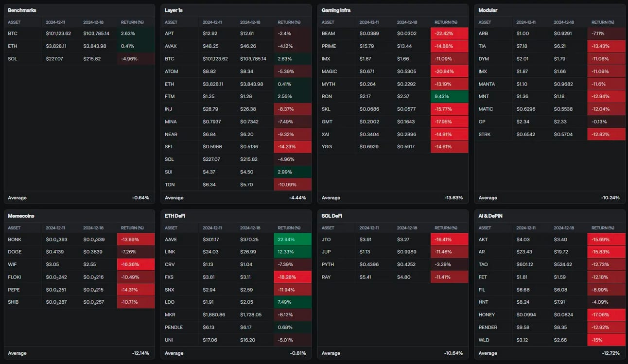The width and height of the screenshot is (628, 364).
Task: Select the BTC row in Benchmarks
Action: [x=79, y=34]
